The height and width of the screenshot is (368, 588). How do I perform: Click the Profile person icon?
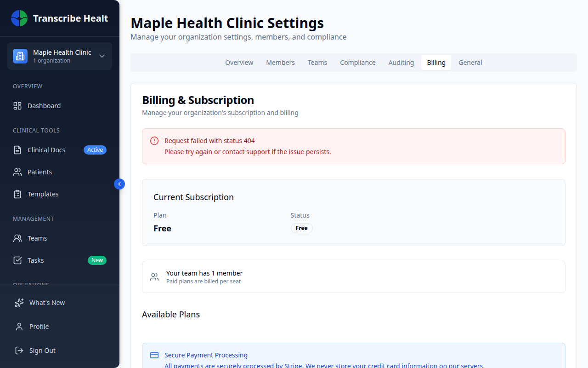[19, 326]
